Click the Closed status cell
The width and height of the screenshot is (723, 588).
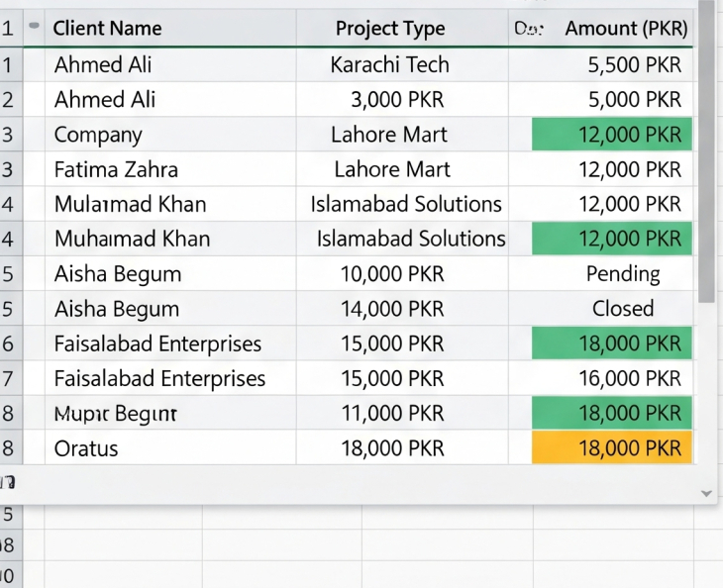pos(623,308)
